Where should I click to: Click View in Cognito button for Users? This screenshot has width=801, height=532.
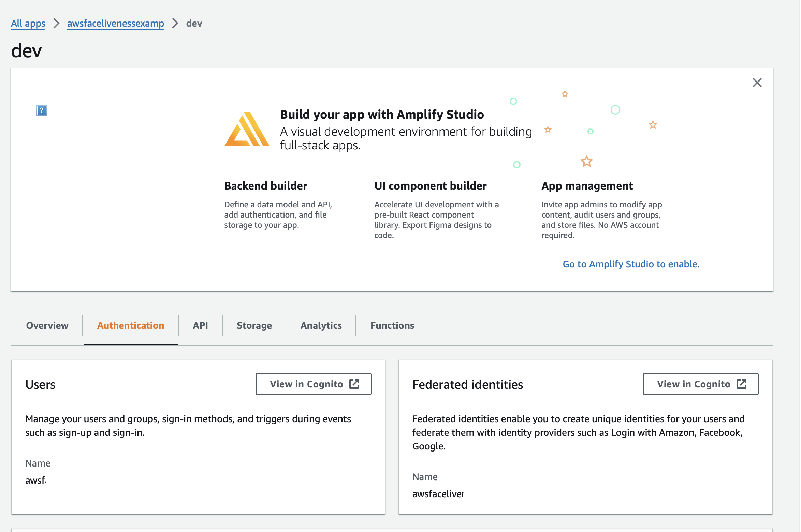tap(314, 384)
